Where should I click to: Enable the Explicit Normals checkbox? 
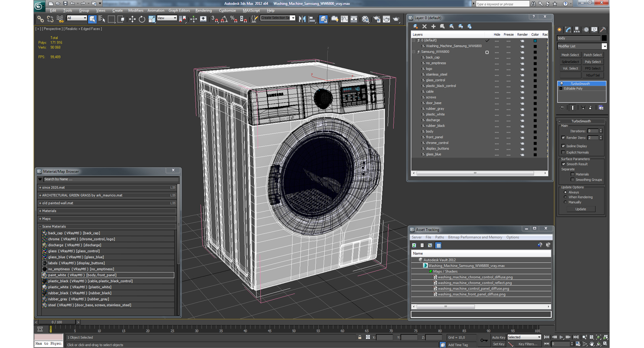(x=563, y=153)
